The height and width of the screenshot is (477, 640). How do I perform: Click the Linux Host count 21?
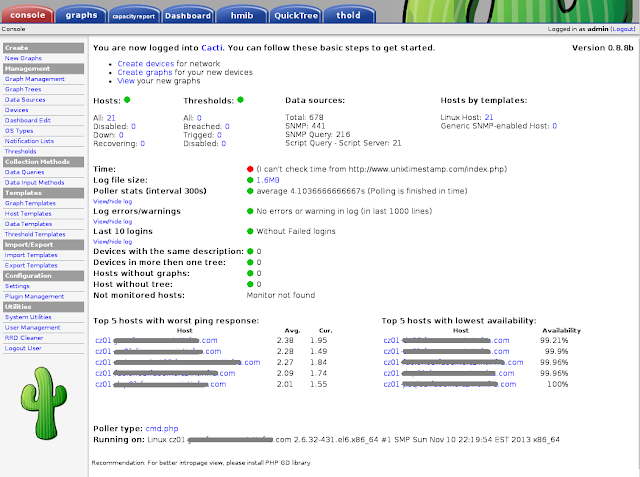pyautogui.click(x=489, y=118)
